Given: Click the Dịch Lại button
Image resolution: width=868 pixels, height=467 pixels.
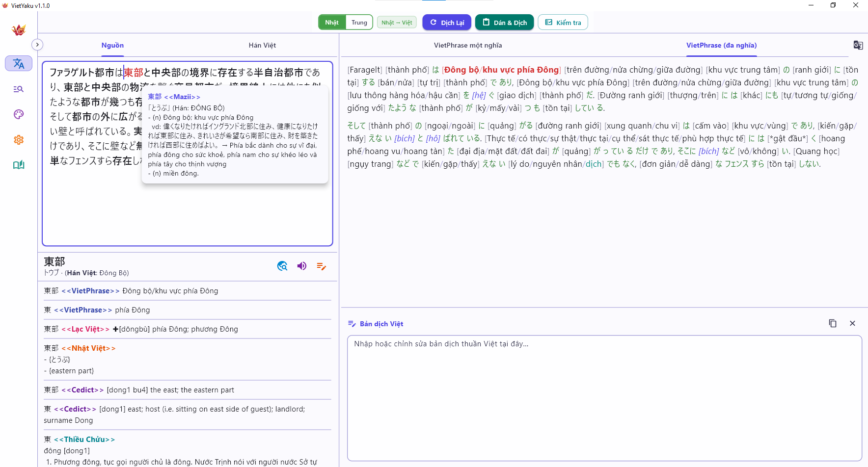Looking at the screenshot, I should click(447, 23).
